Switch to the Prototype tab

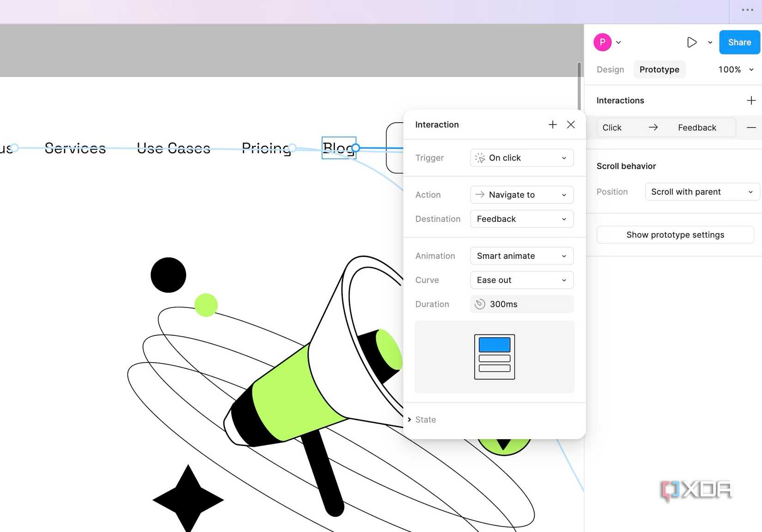659,69
